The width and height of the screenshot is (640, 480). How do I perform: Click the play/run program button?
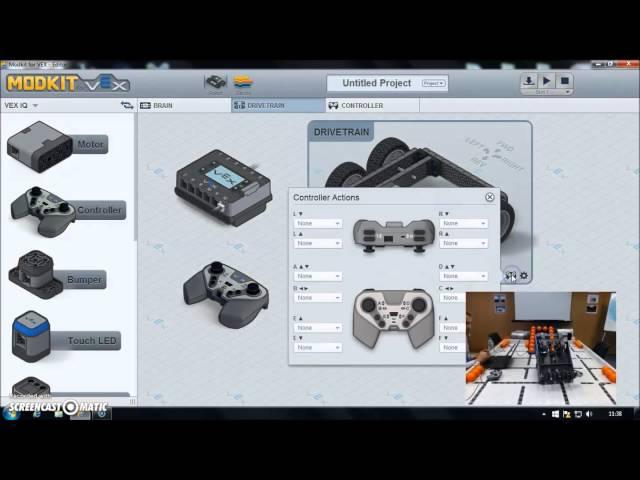pos(547,80)
